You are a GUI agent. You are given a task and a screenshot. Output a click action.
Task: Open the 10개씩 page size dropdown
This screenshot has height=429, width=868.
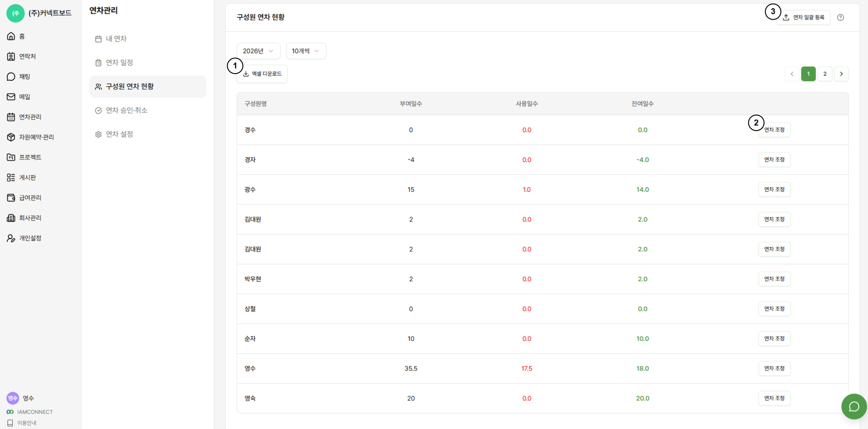coord(306,51)
